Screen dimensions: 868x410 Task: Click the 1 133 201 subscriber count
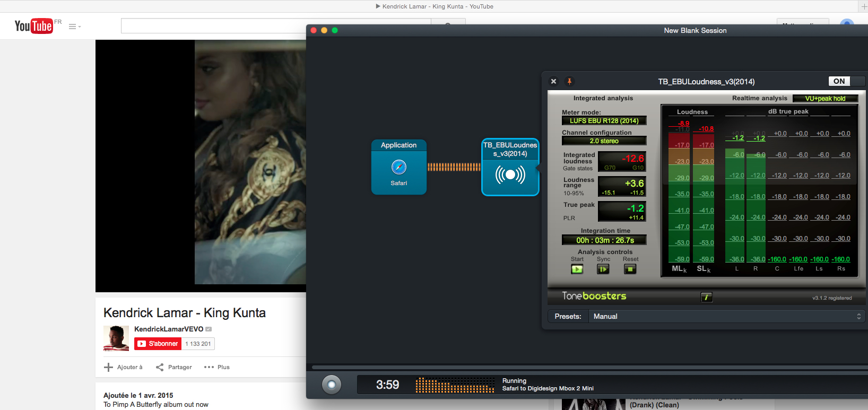click(198, 344)
